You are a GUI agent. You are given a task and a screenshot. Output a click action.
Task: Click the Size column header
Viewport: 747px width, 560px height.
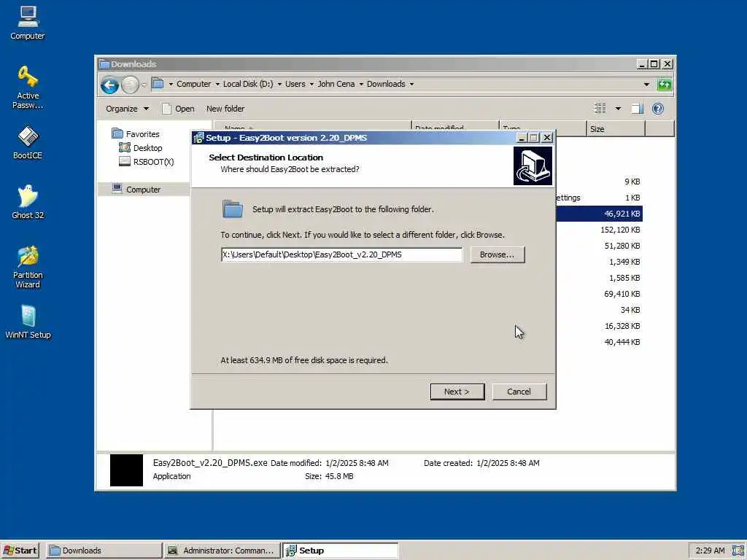[616, 129]
